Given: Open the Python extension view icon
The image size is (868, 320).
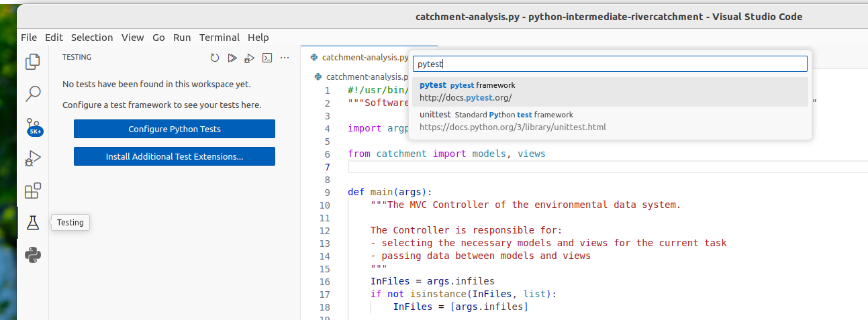Looking at the screenshot, I should (33, 255).
